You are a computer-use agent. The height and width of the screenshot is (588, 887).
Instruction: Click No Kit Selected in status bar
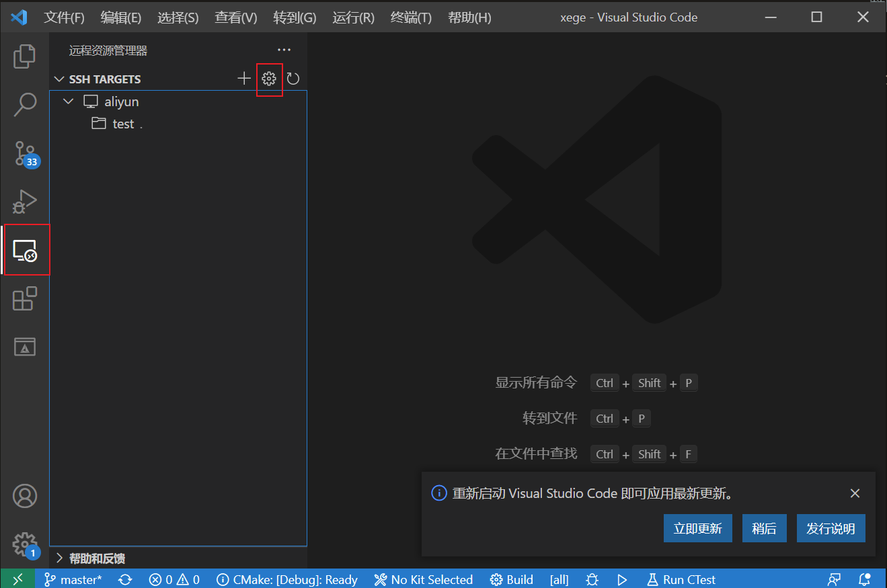point(424,579)
